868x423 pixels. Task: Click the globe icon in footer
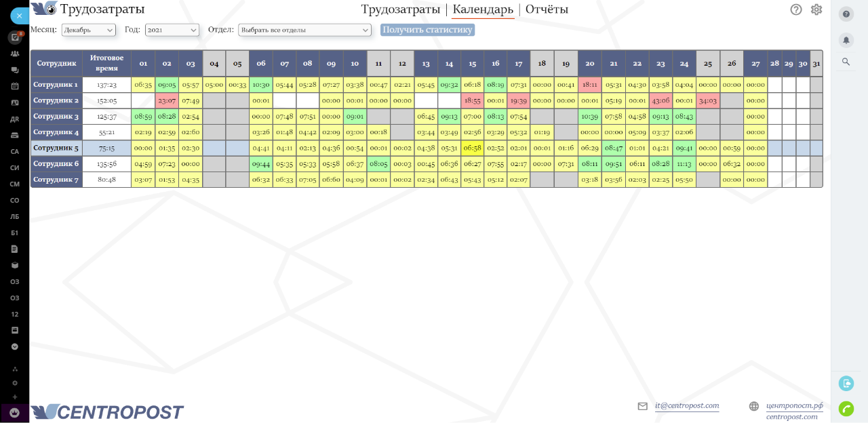(754, 406)
